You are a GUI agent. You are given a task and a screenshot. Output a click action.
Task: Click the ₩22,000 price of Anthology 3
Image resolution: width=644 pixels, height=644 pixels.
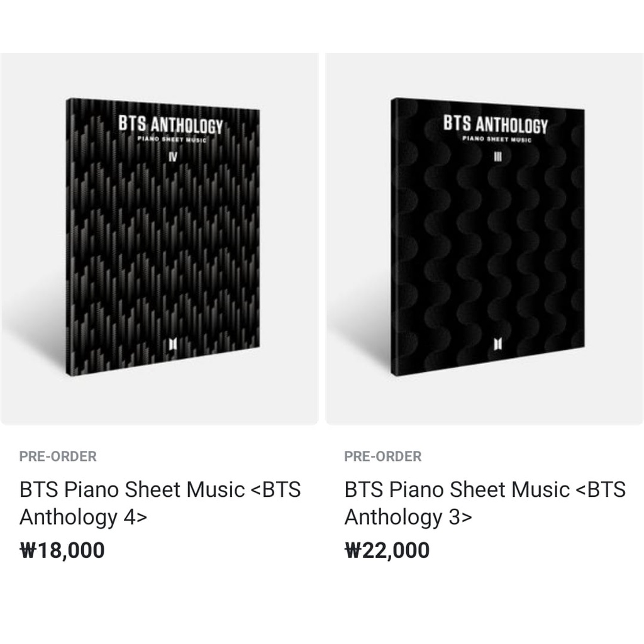[x=386, y=550]
